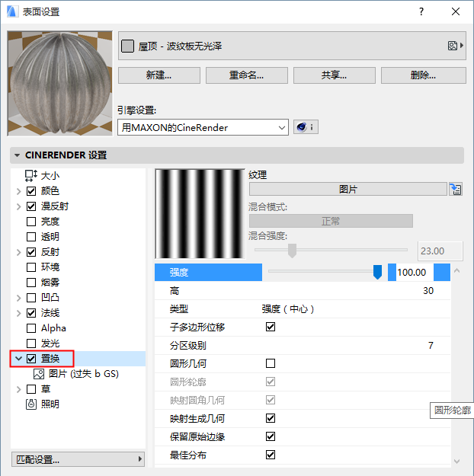The height and width of the screenshot is (476, 474).
Task: Select the 照明 lighting channel
Action: pyautogui.click(x=43, y=404)
